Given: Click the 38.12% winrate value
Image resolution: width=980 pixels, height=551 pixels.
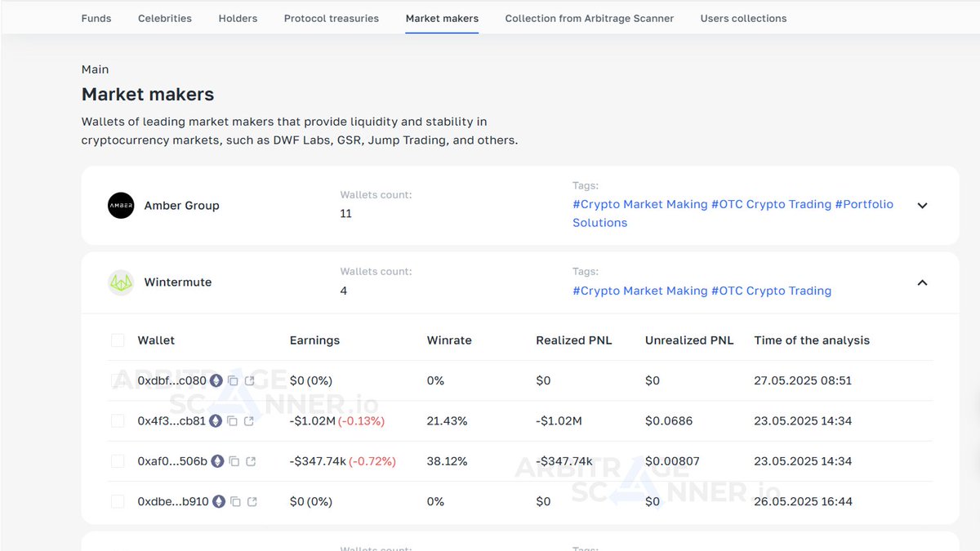Looking at the screenshot, I should [448, 461].
